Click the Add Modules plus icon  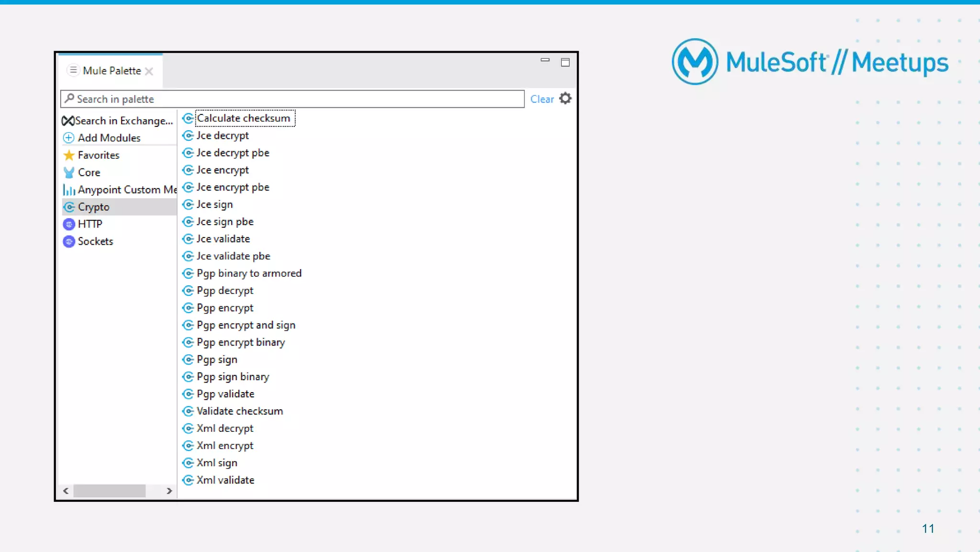pyautogui.click(x=68, y=138)
